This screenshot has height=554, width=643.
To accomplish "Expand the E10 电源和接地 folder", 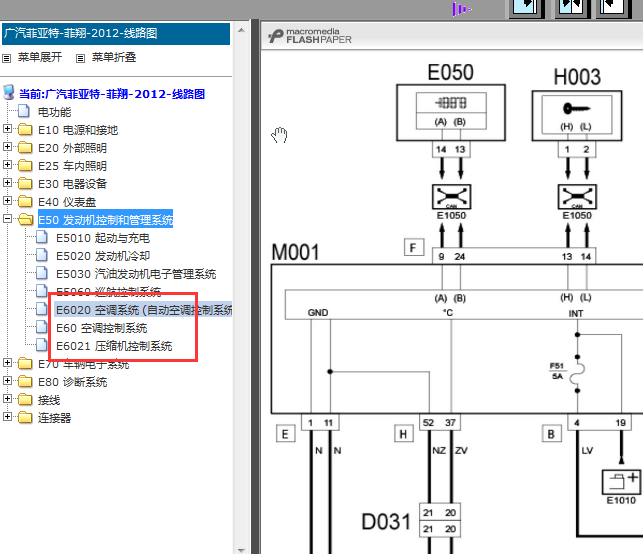I will point(7,129).
